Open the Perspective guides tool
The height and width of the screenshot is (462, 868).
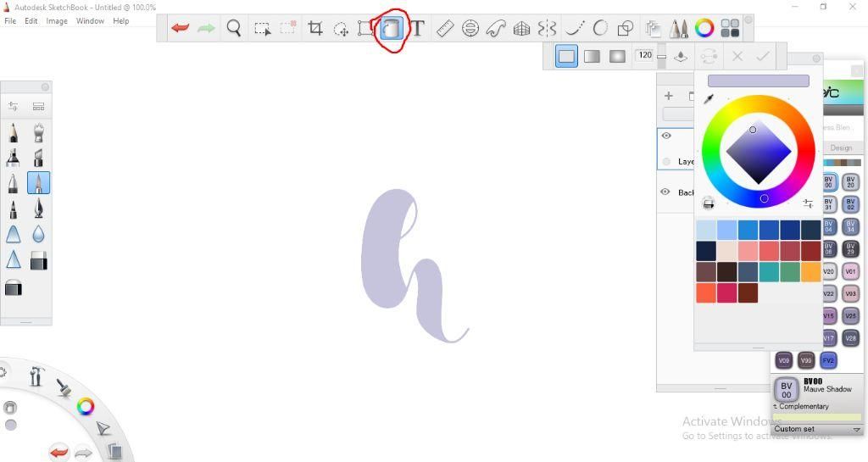pyautogui.click(x=521, y=28)
